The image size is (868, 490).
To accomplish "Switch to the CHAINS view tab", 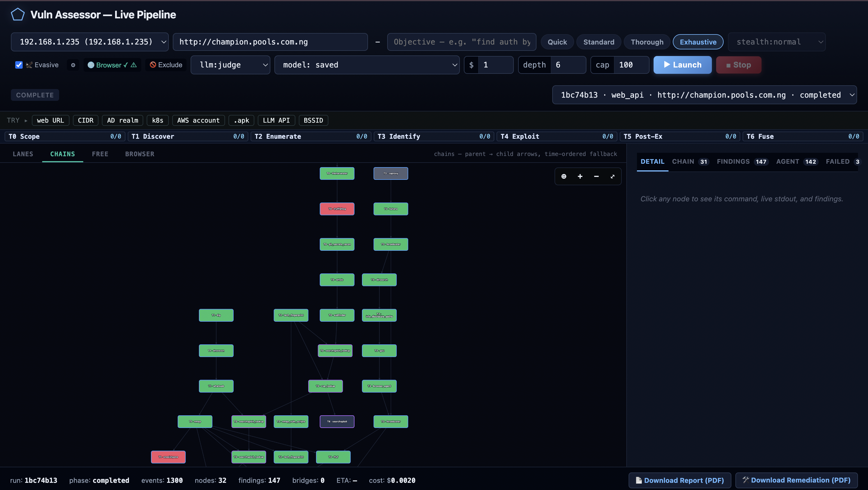I will [x=63, y=154].
